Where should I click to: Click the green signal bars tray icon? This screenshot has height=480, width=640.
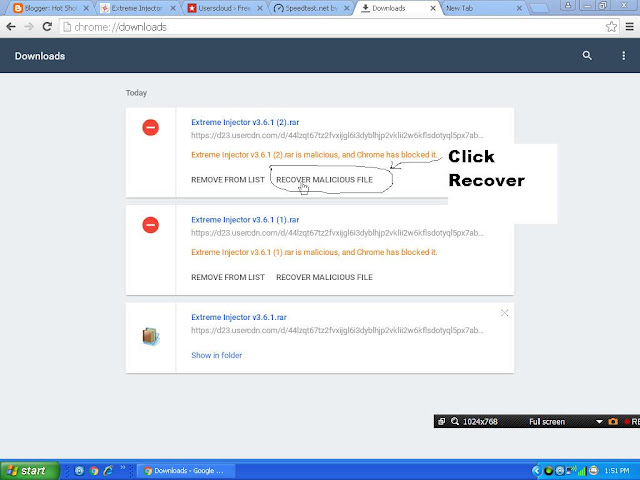[582, 471]
